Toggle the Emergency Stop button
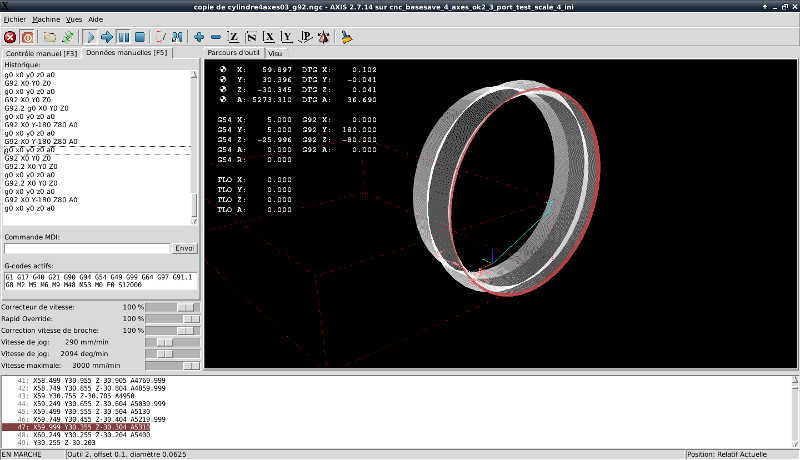This screenshot has width=800, height=460. (x=10, y=37)
